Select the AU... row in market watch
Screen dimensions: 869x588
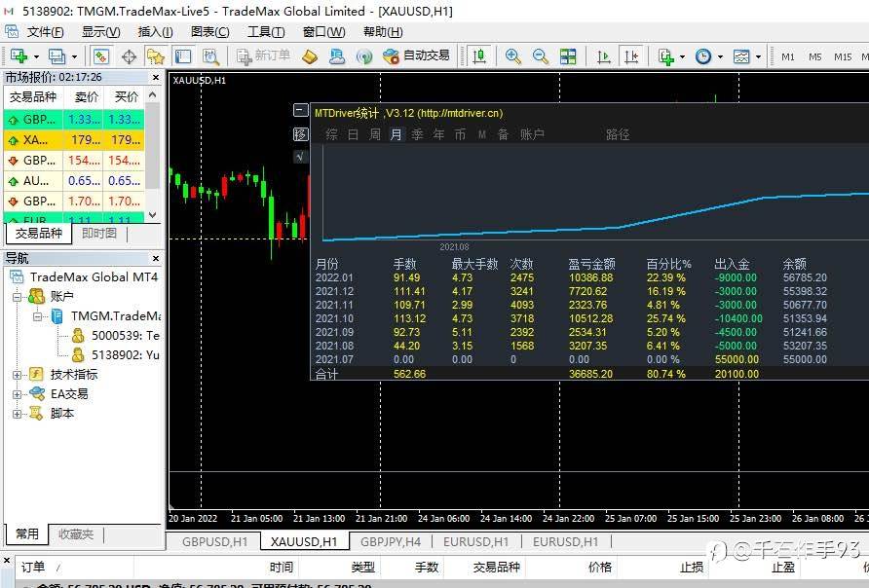point(74,181)
